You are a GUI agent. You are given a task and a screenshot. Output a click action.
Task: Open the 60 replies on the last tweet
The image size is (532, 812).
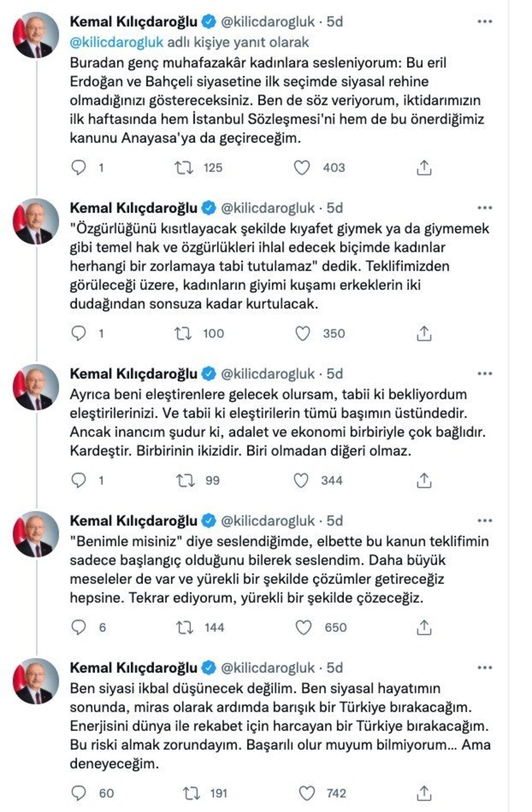coord(78,793)
